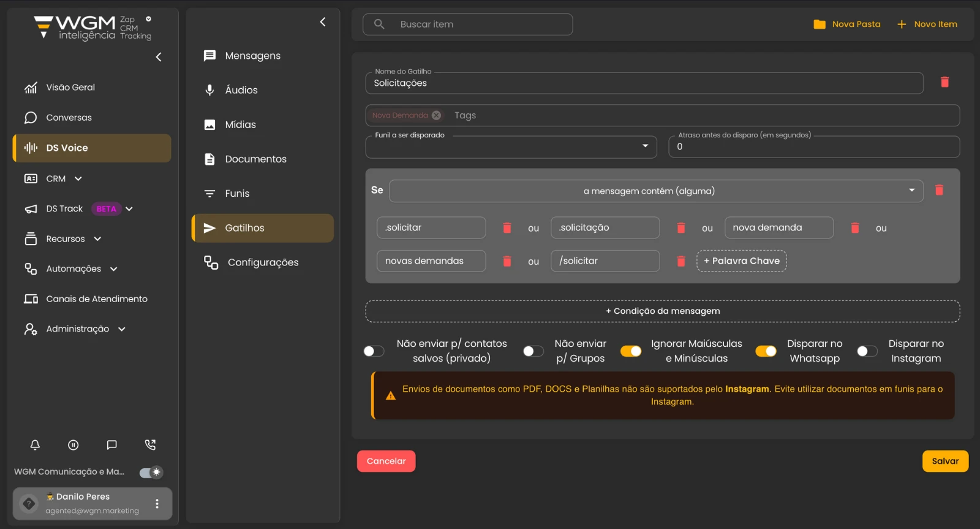Image resolution: width=980 pixels, height=529 pixels.
Task: Delete the Solicitações trigger with trash icon
Action: [944, 82]
